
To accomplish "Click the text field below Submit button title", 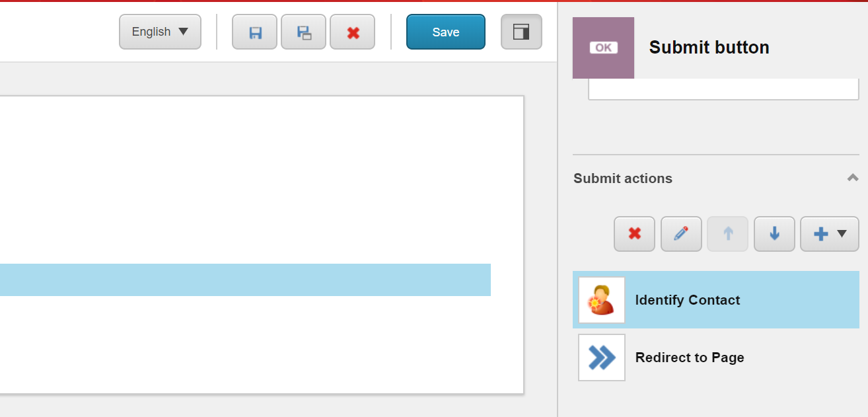I will pos(723,89).
